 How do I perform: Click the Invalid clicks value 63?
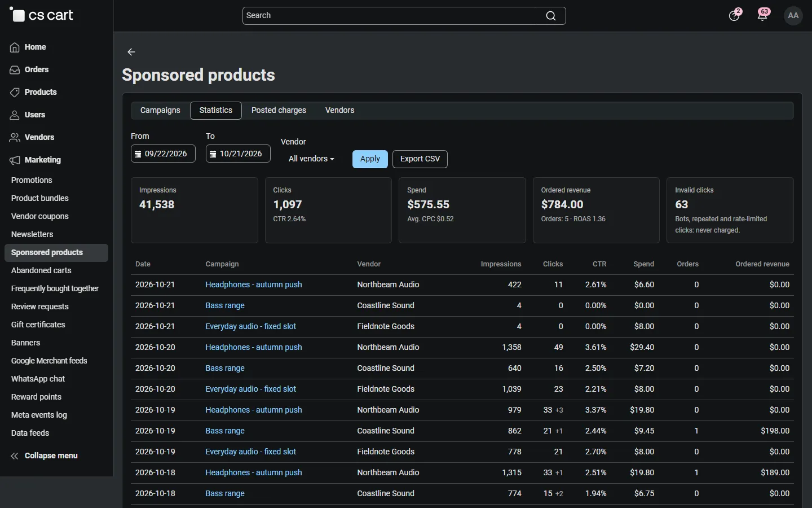[682, 204]
